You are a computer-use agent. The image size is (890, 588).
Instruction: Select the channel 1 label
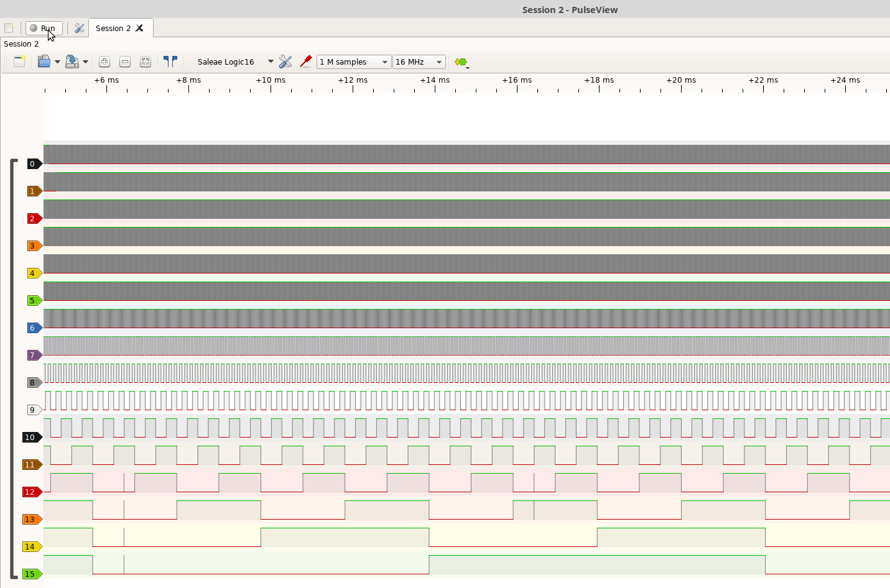tap(34, 191)
